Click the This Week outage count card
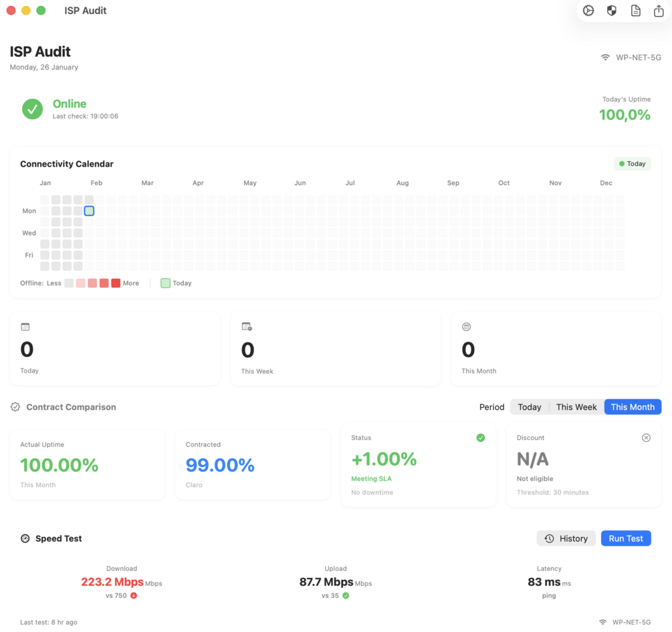Image resolution: width=672 pixels, height=632 pixels. (336, 349)
